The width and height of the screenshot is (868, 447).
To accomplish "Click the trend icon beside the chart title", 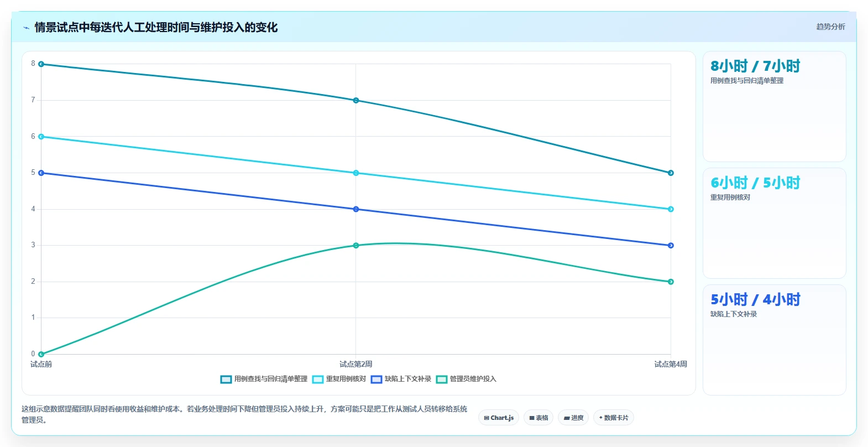I will (x=26, y=28).
